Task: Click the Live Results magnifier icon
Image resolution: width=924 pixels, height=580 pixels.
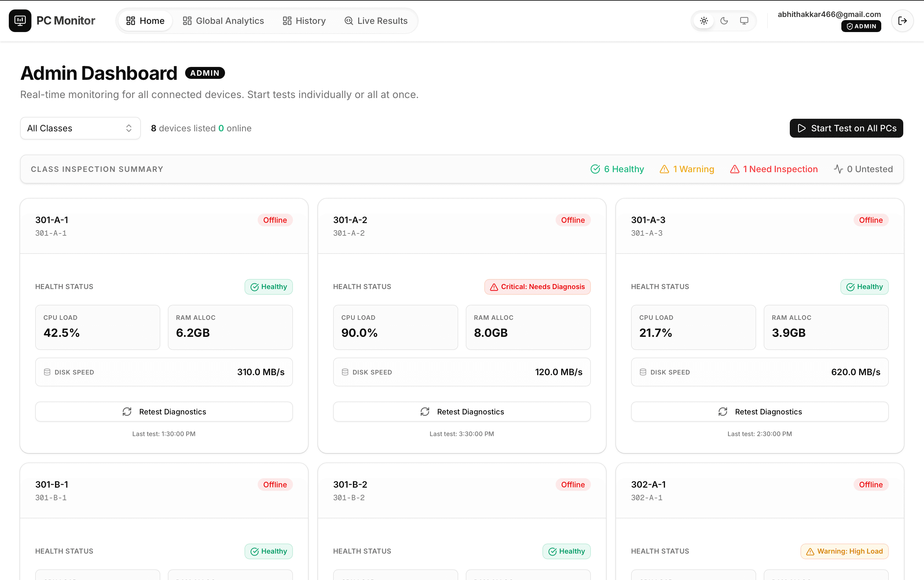Action: 349,21
